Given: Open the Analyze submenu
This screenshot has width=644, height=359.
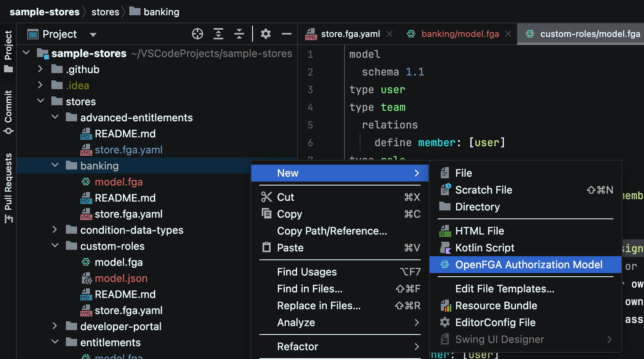Looking at the screenshot, I should (x=340, y=322).
